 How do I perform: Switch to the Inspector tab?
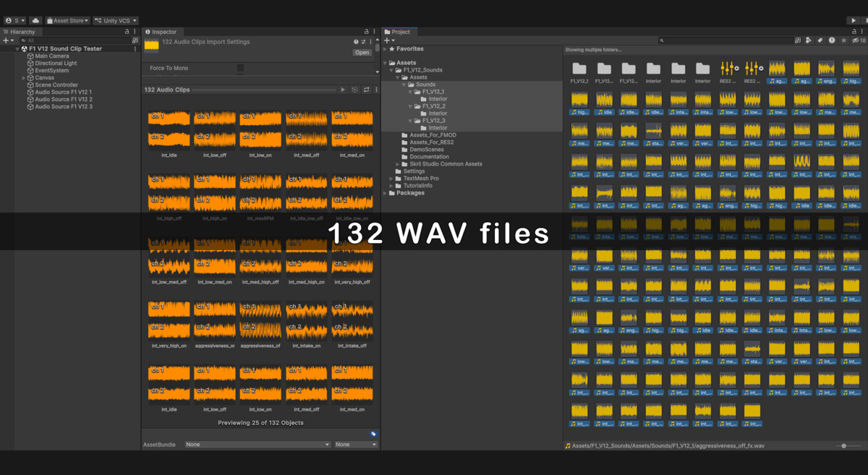161,32
